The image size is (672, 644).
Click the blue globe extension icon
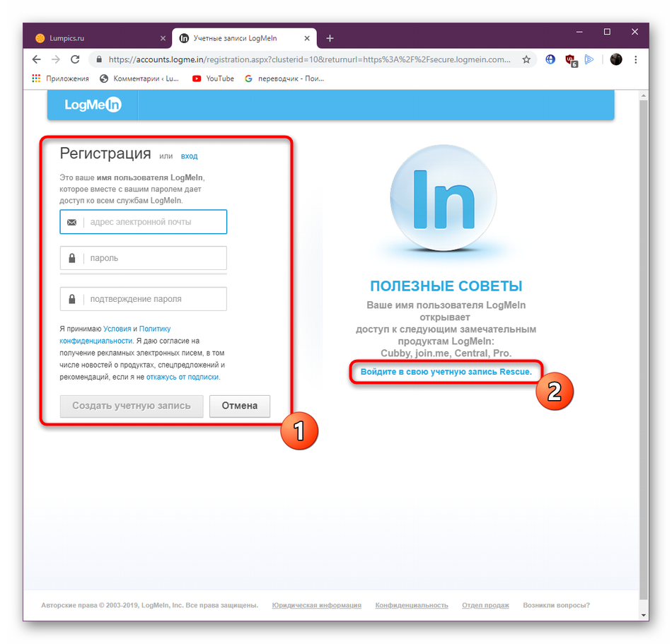pos(550,59)
